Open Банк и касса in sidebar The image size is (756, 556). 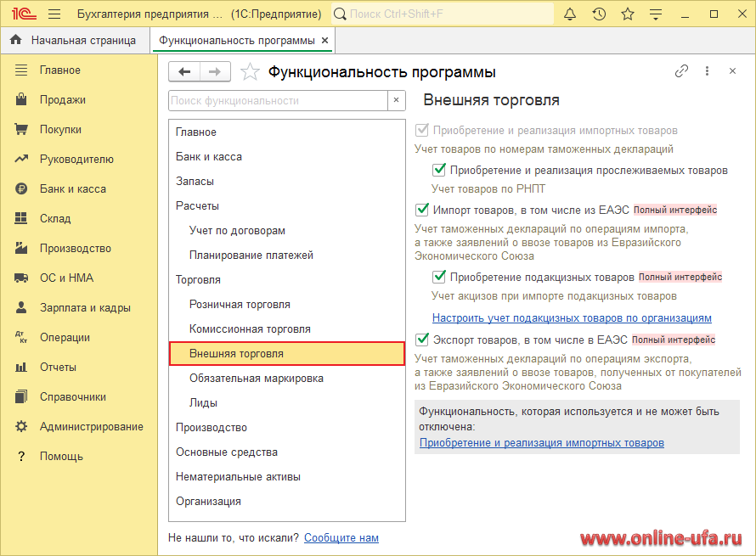[x=72, y=188]
